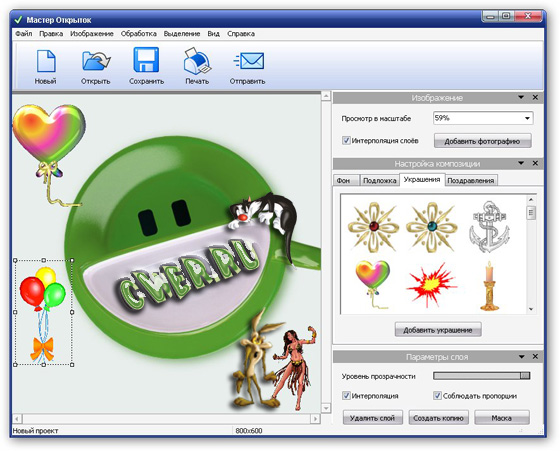The height and width of the screenshot is (451, 560).
Task: Click the Мастер Открыток title bar checkmark icon
Action: point(18,20)
